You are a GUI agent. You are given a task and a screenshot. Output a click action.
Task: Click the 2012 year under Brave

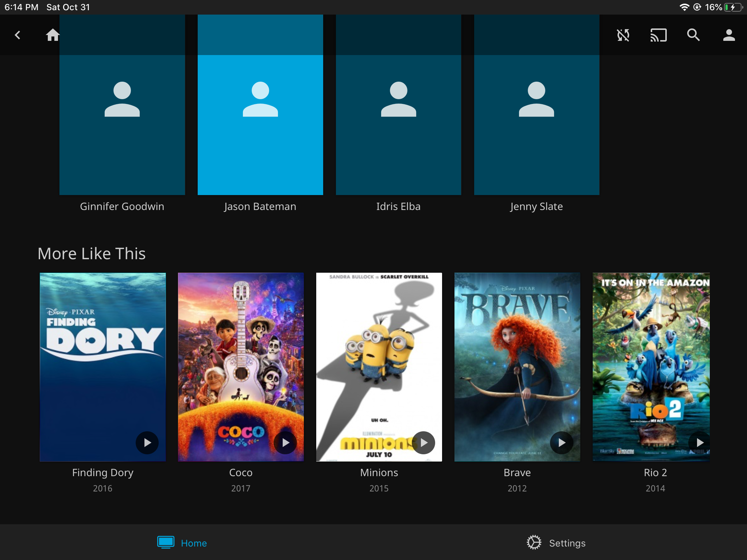517,489
